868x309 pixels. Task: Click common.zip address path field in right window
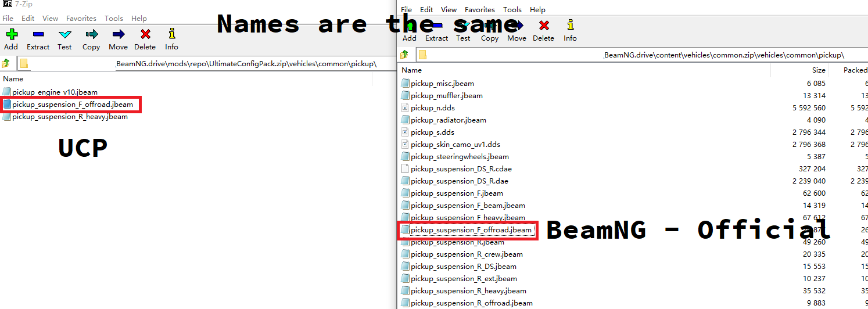pyautogui.click(x=642, y=55)
